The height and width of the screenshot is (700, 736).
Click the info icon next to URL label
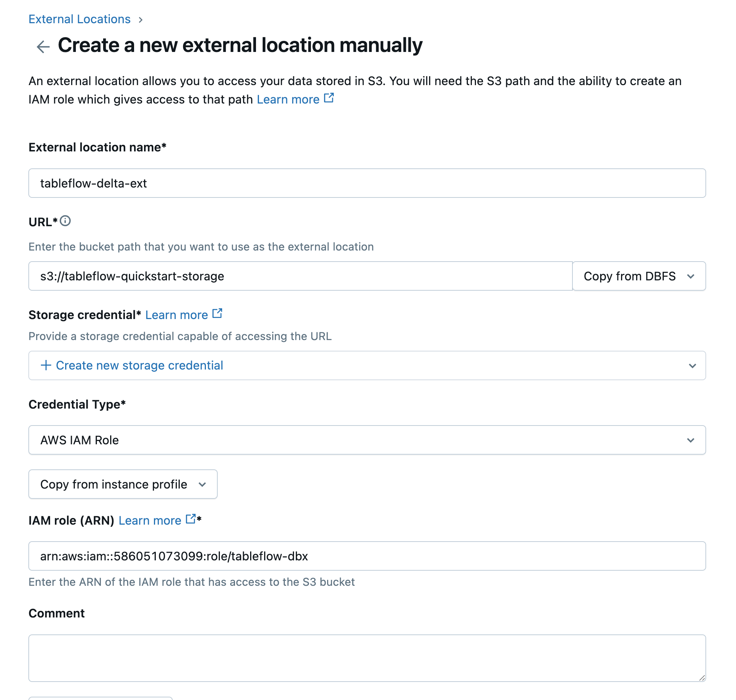click(66, 221)
